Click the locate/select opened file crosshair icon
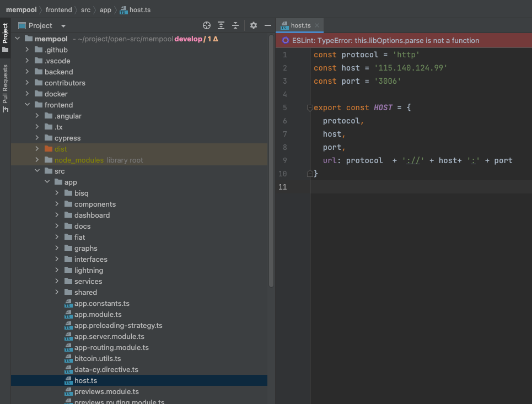The width and height of the screenshot is (532, 404). click(207, 25)
